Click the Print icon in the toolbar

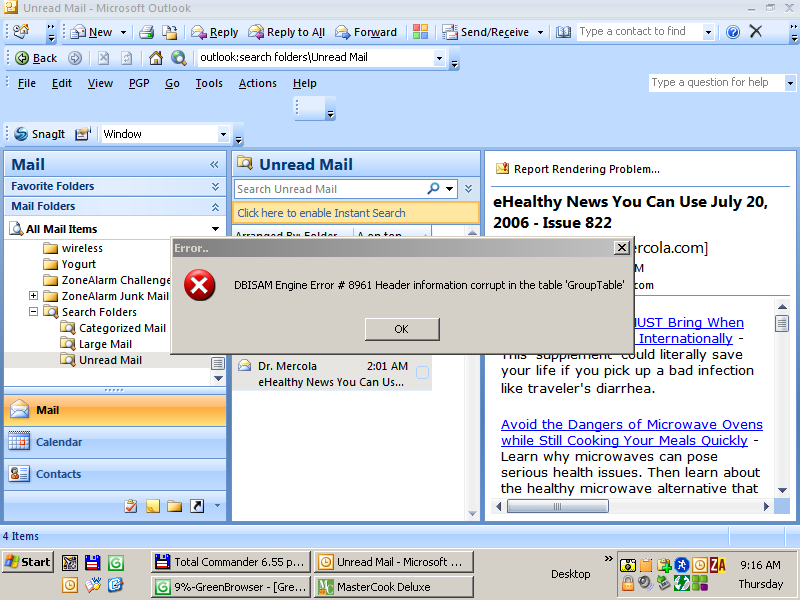pyautogui.click(x=146, y=32)
